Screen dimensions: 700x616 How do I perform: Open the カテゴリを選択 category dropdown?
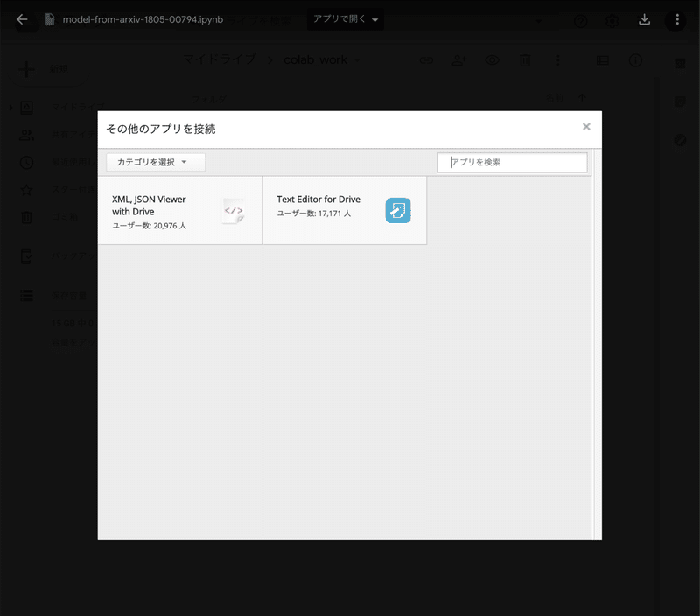[x=156, y=162]
